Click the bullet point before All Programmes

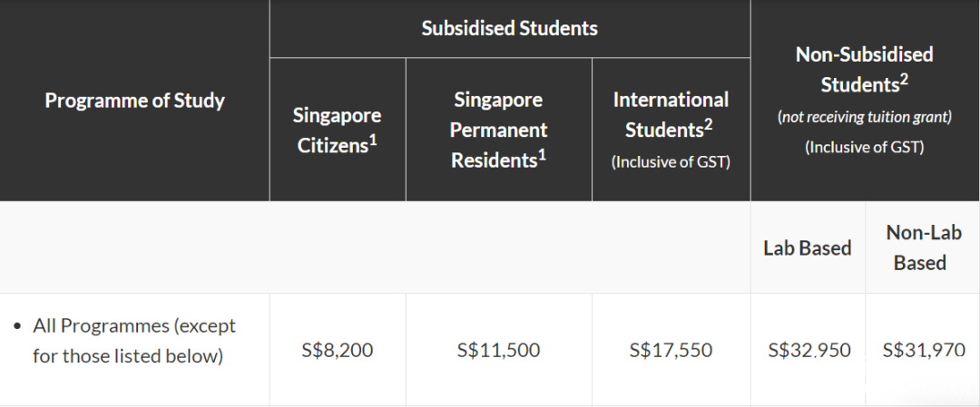point(17,325)
